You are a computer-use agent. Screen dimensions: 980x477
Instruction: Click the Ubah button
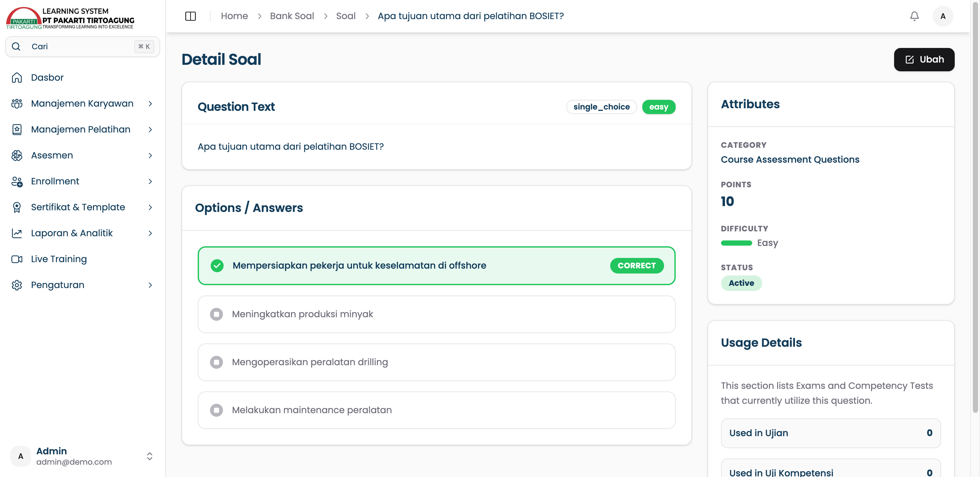tap(924, 60)
